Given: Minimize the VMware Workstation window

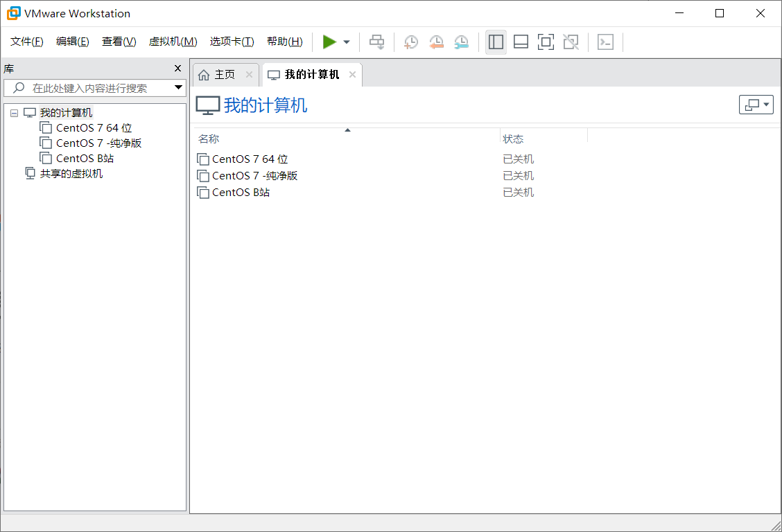Looking at the screenshot, I should pyautogui.click(x=679, y=13).
